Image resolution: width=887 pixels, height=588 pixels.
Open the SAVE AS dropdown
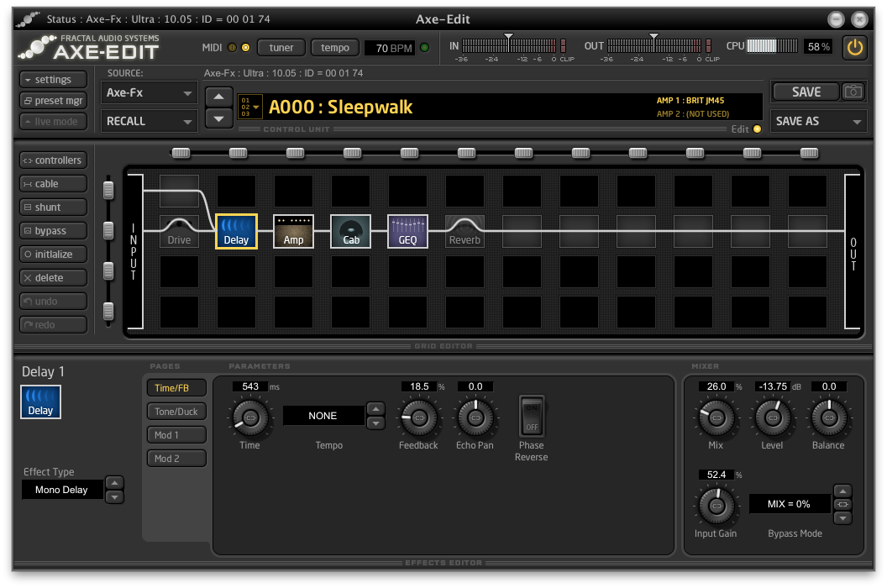819,121
